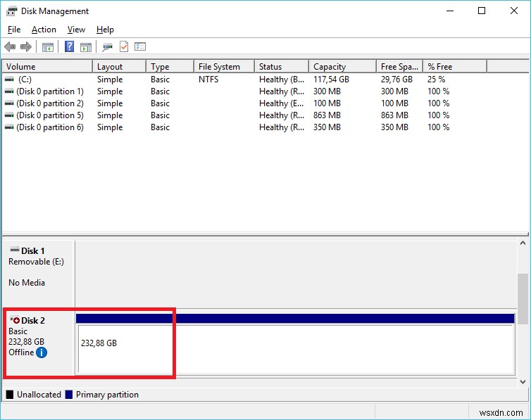Maximize the Disk Management window

482,11
